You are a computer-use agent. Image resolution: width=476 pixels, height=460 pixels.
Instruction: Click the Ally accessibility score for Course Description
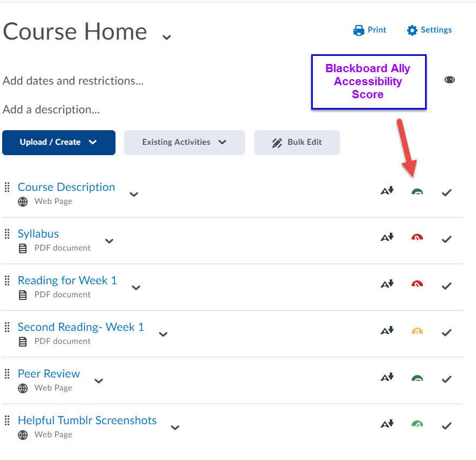417,192
